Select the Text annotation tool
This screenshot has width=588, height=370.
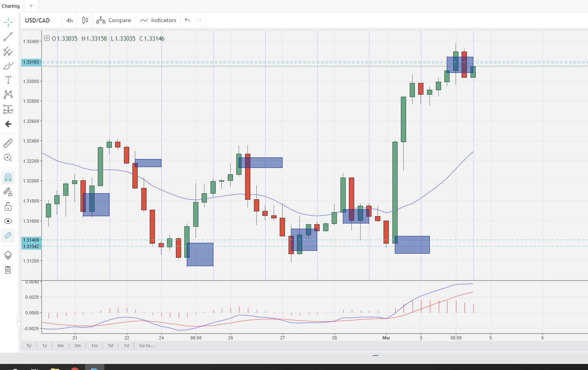pos(8,80)
